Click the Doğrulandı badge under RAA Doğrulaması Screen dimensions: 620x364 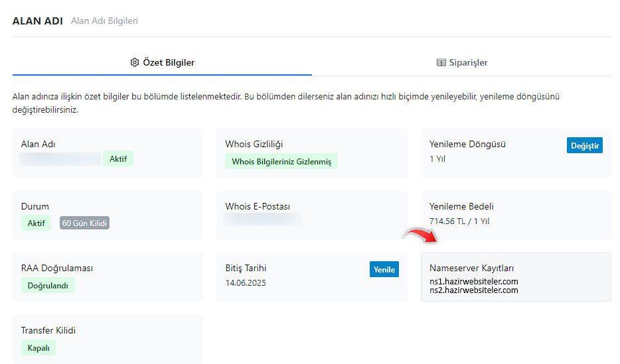coord(48,286)
